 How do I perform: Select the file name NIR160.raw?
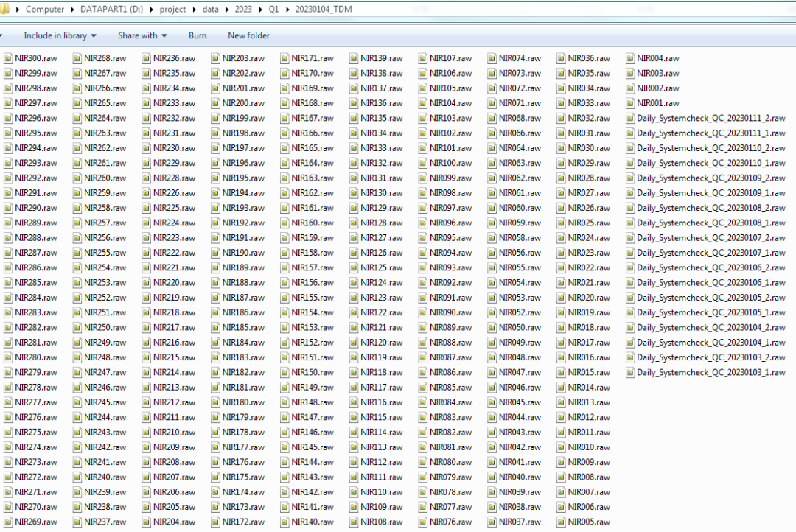coord(313,223)
